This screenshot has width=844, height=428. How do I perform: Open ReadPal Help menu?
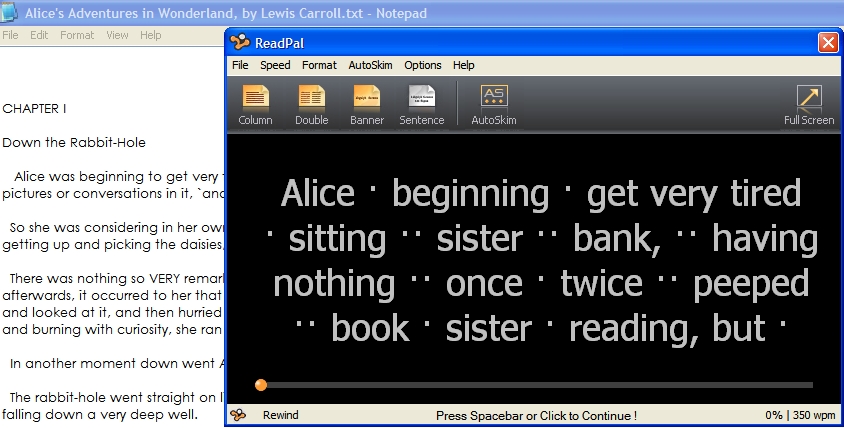point(463,65)
